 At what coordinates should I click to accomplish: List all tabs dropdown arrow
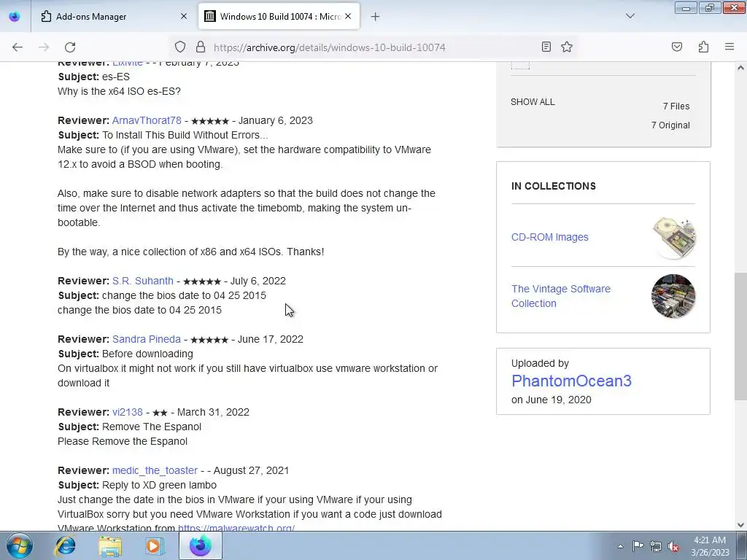coord(630,16)
